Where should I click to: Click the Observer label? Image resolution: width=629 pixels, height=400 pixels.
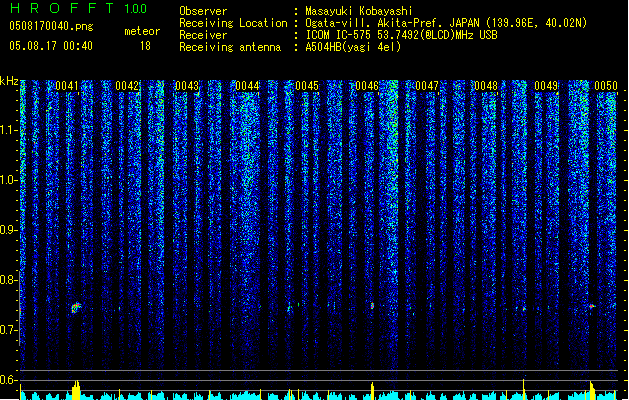tap(203, 11)
